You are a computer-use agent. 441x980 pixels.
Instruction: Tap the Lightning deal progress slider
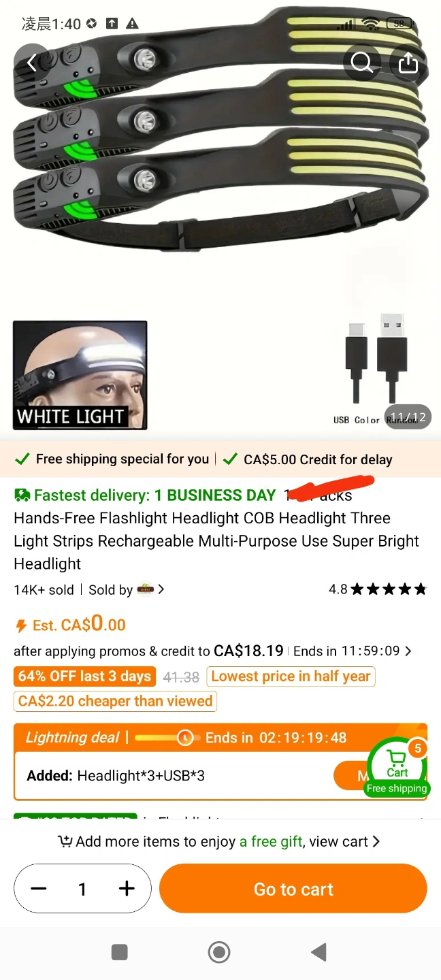click(x=167, y=738)
